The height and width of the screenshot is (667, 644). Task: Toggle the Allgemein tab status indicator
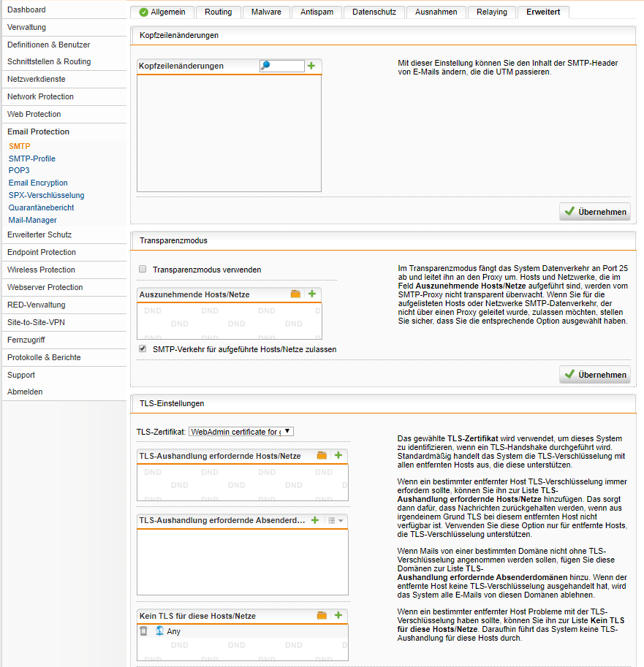click(144, 12)
